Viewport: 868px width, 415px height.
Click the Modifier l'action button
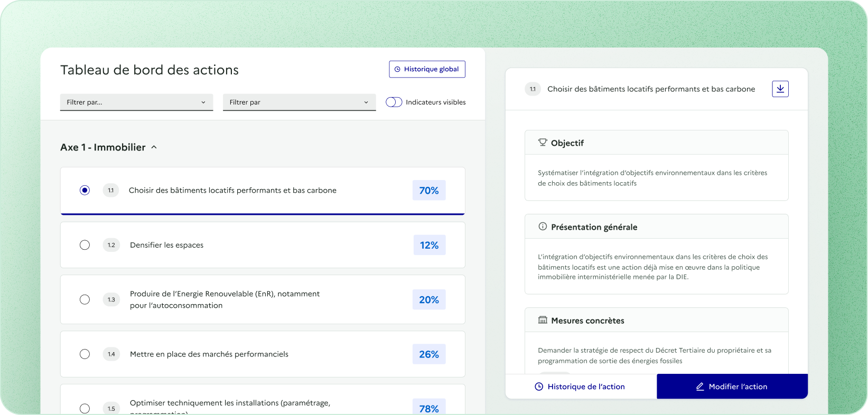coord(732,386)
